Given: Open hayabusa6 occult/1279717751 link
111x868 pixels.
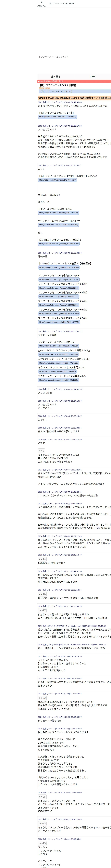Looking at the screenshot, I should coord(58,363).
